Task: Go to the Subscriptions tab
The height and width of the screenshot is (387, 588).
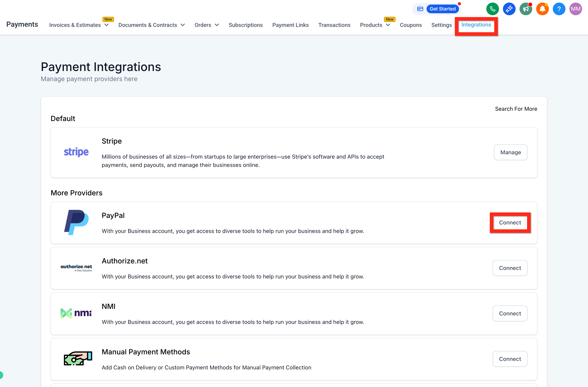Action: (246, 25)
